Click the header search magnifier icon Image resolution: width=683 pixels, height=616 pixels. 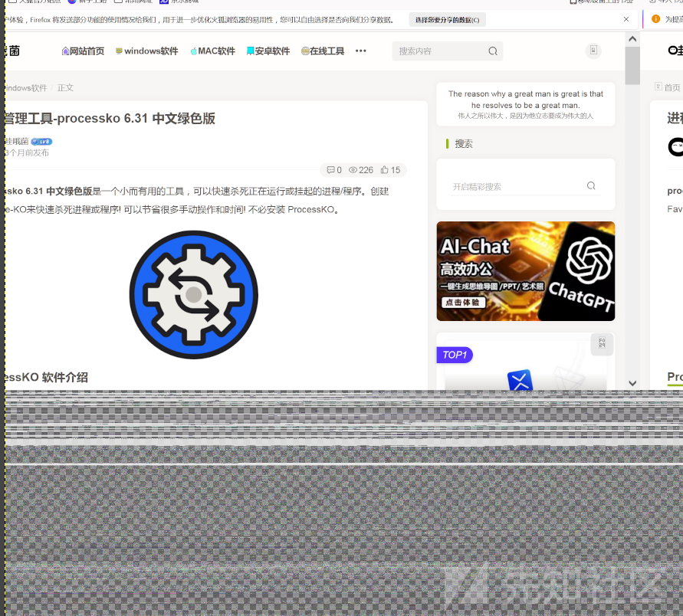(493, 51)
